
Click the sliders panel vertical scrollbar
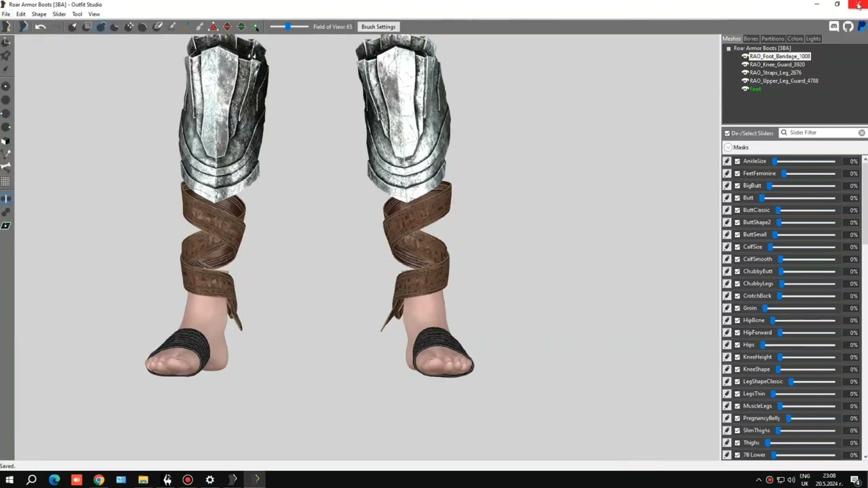pos(865,308)
